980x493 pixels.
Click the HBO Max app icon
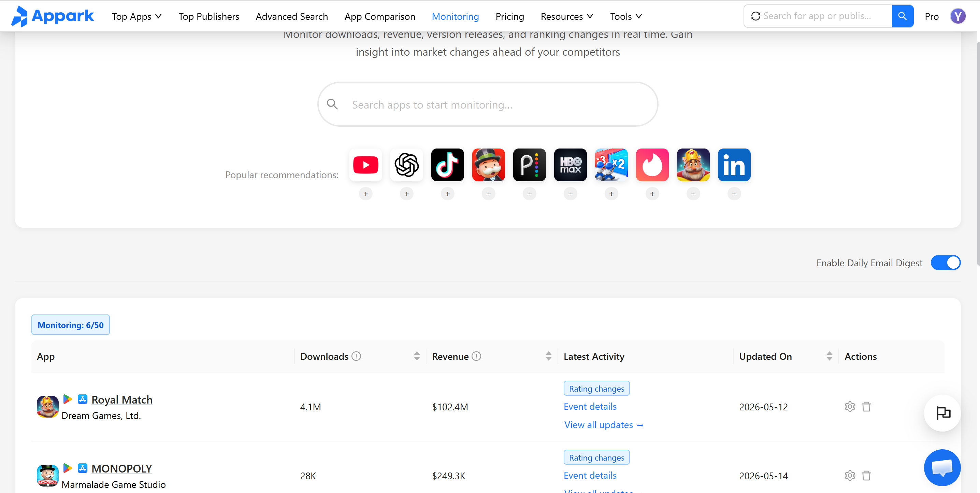tap(570, 165)
